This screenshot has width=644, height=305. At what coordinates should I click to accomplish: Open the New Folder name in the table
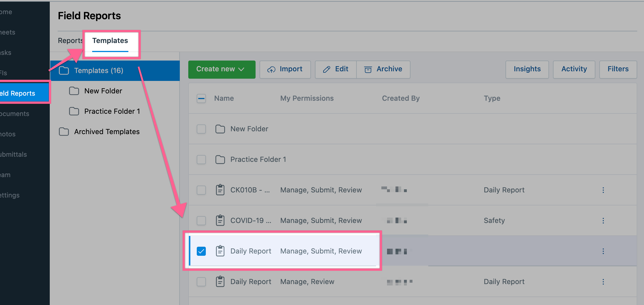(x=249, y=129)
